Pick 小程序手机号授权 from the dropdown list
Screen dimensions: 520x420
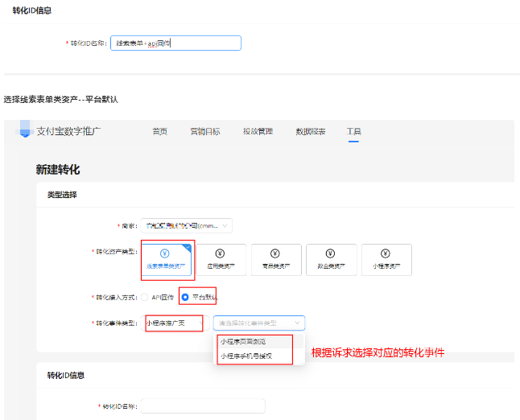click(259, 356)
